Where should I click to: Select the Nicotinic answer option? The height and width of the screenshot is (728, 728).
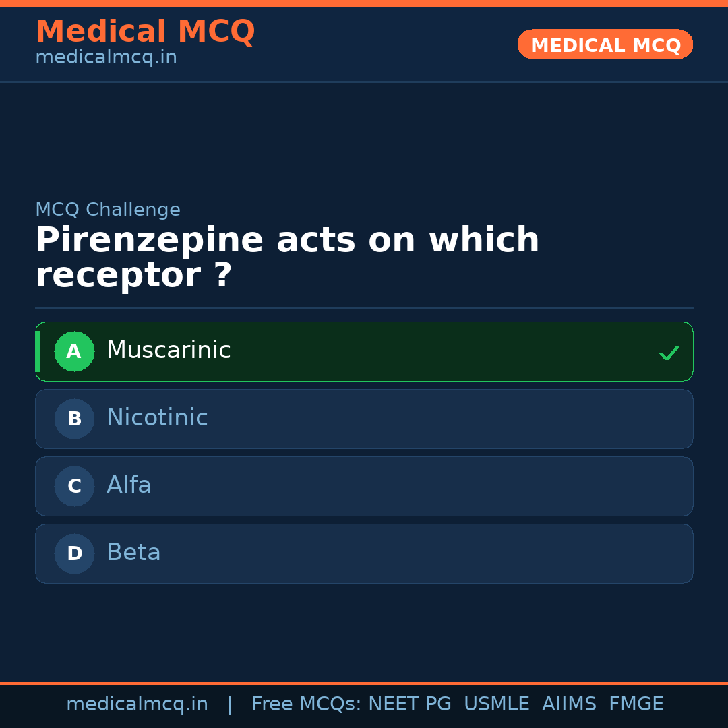[x=157, y=418]
